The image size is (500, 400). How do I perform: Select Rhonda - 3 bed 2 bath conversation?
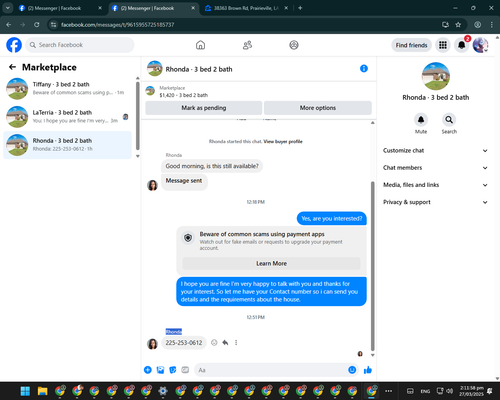pyautogui.click(x=67, y=145)
